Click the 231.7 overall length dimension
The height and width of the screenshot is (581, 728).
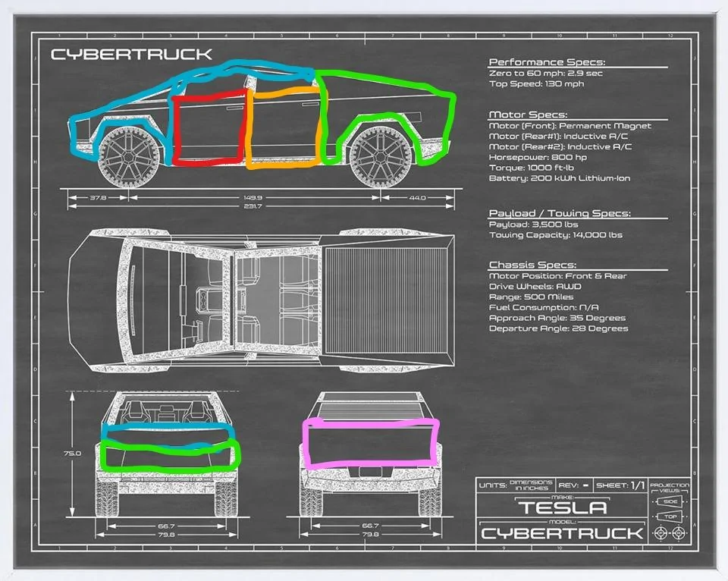(x=253, y=206)
